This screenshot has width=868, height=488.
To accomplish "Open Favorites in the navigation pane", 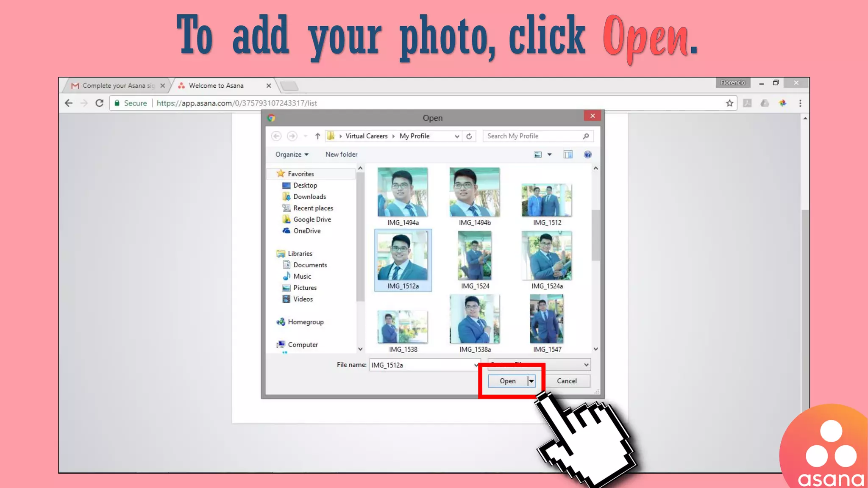I will tap(300, 174).
